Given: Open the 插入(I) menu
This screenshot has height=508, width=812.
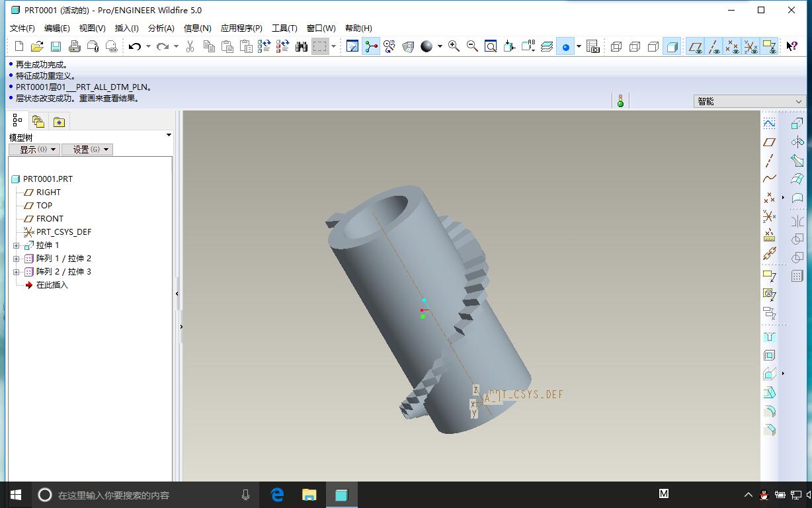Looking at the screenshot, I should [x=126, y=28].
